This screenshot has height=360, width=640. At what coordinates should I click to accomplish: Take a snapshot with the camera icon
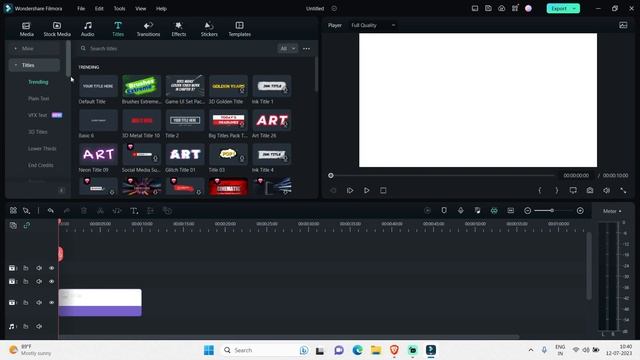590,190
